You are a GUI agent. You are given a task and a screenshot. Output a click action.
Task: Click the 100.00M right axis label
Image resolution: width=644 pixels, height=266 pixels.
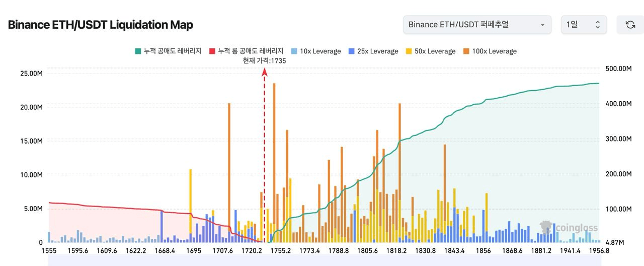618,209
